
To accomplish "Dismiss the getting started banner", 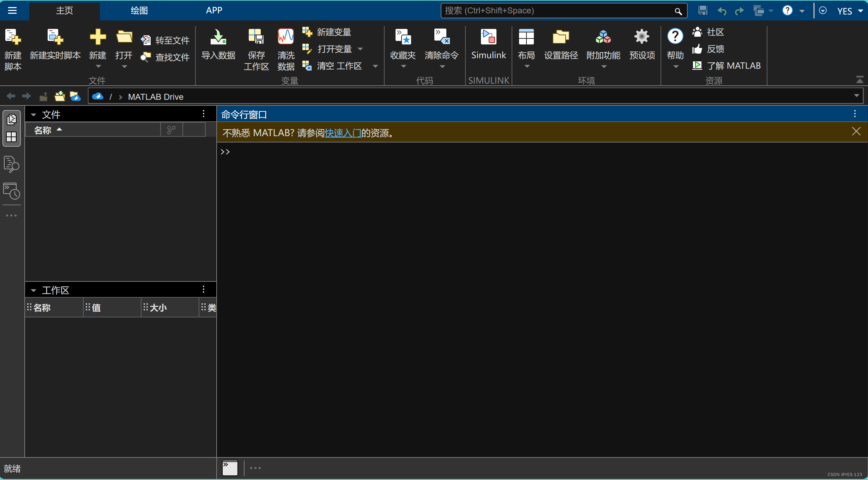I will point(856,131).
